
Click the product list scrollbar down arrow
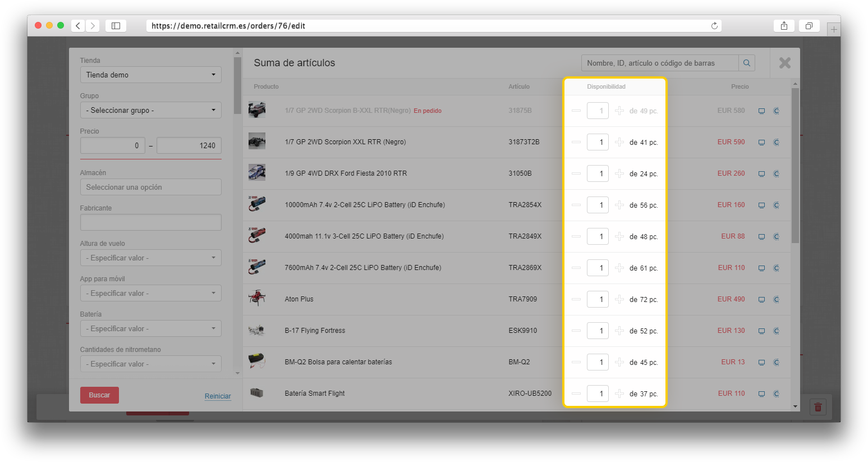click(795, 406)
